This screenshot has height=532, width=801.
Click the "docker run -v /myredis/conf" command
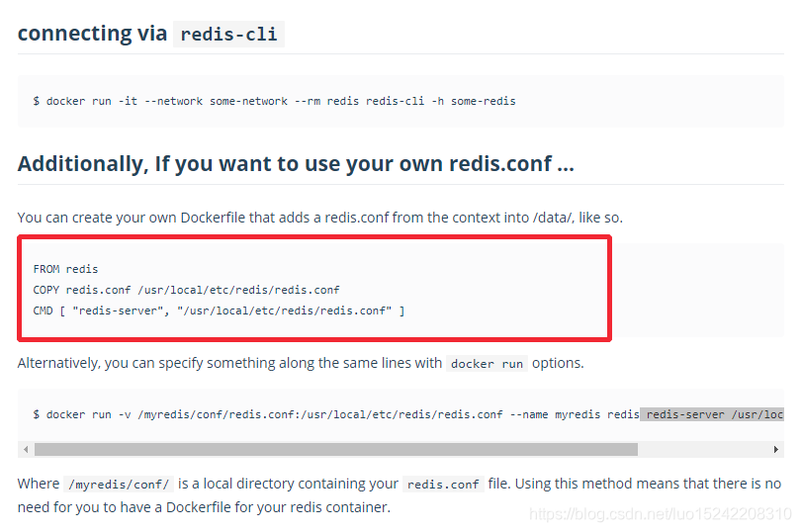[x=336, y=414]
